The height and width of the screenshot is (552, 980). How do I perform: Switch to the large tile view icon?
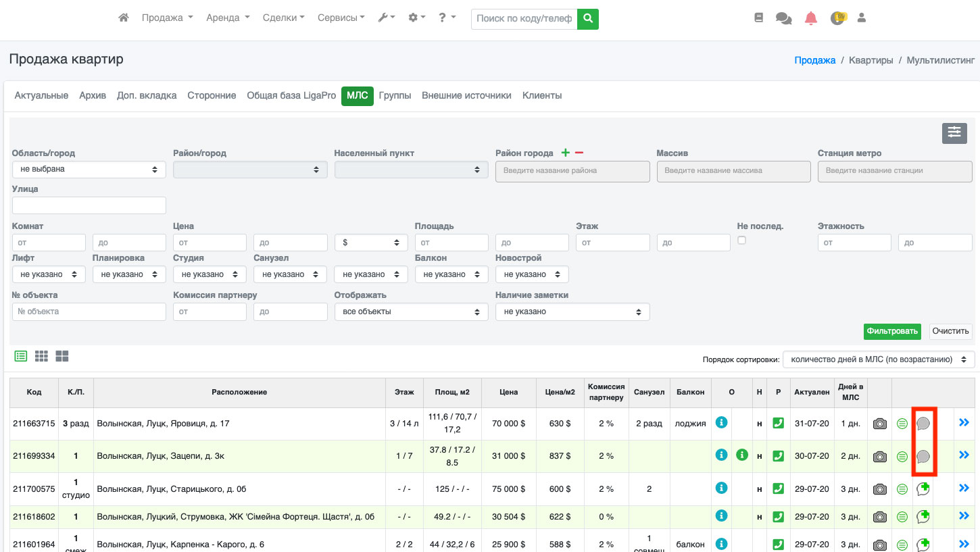62,356
